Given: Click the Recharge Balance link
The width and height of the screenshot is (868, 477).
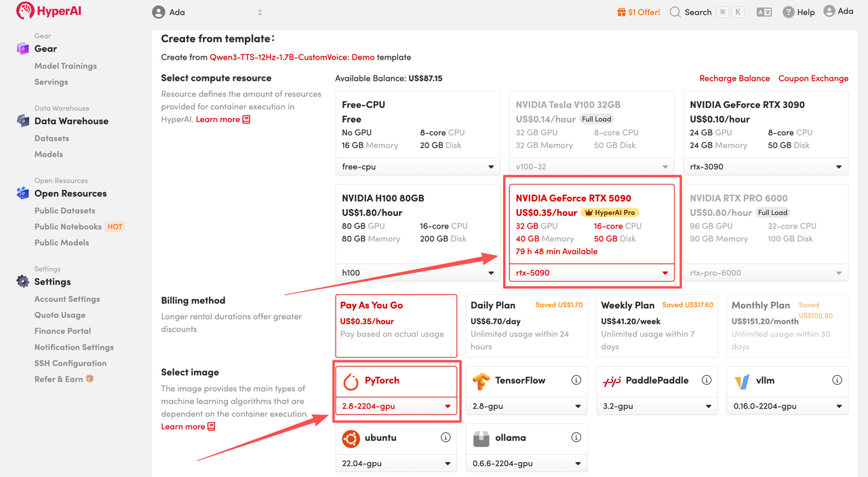Looking at the screenshot, I should point(734,78).
